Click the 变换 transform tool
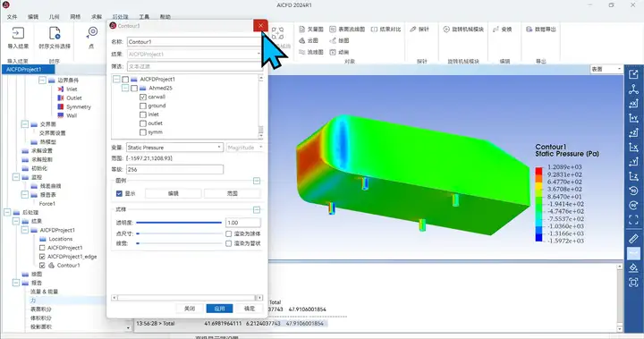Screen dimensions: 644x339 click(x=503, y=30)
